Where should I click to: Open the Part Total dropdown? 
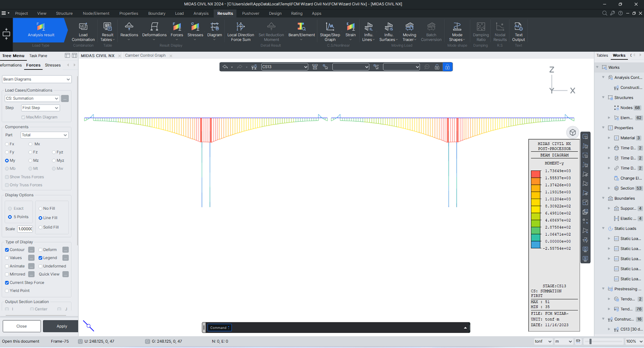(x=44, y=135)
